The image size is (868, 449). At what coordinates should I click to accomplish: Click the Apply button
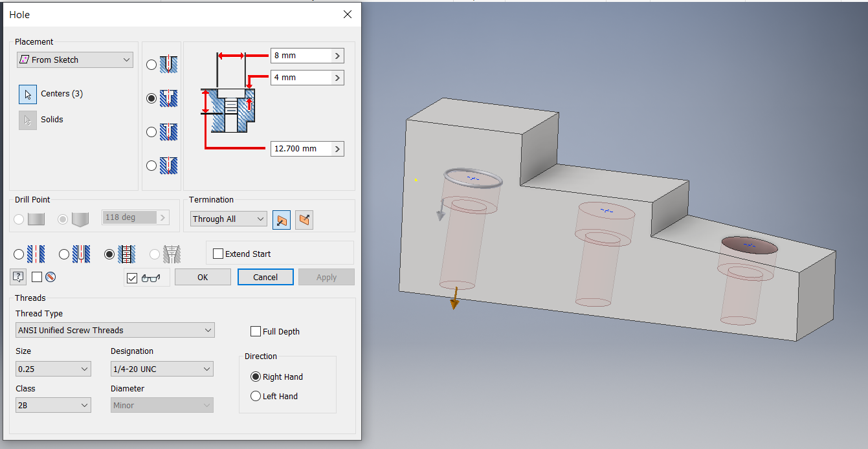(326, 277)
